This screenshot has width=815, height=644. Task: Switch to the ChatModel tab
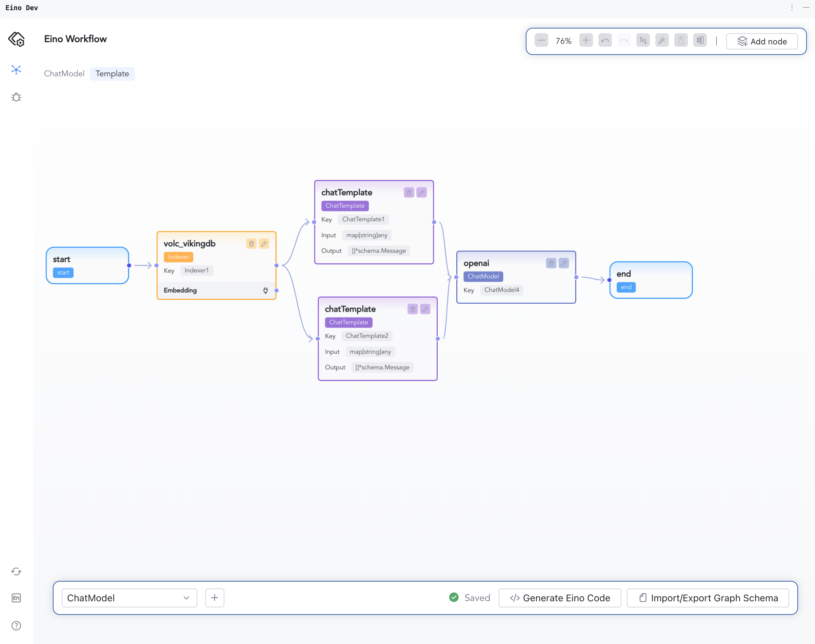pos(64,74)
